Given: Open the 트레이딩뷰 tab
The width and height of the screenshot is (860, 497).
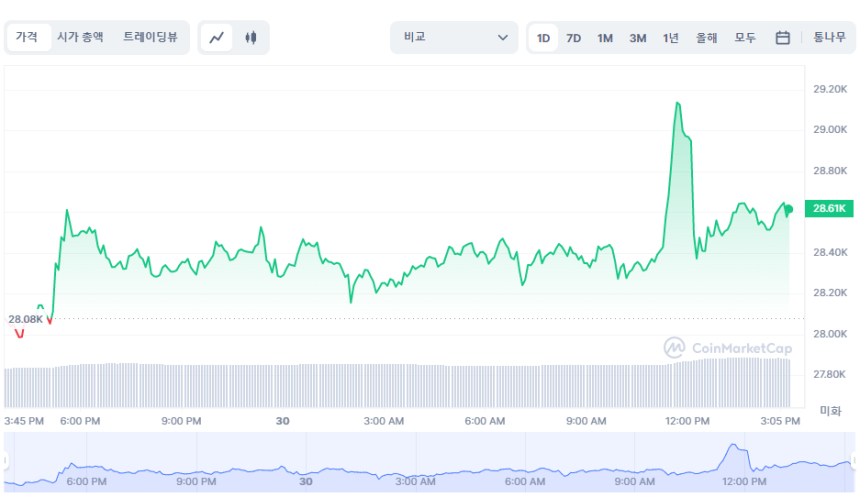Looking at the screenshot, I should click(x=150, y=37).
